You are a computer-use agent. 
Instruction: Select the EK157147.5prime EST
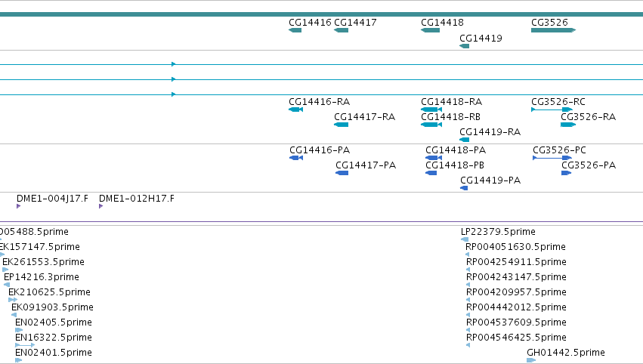point(2,254)
